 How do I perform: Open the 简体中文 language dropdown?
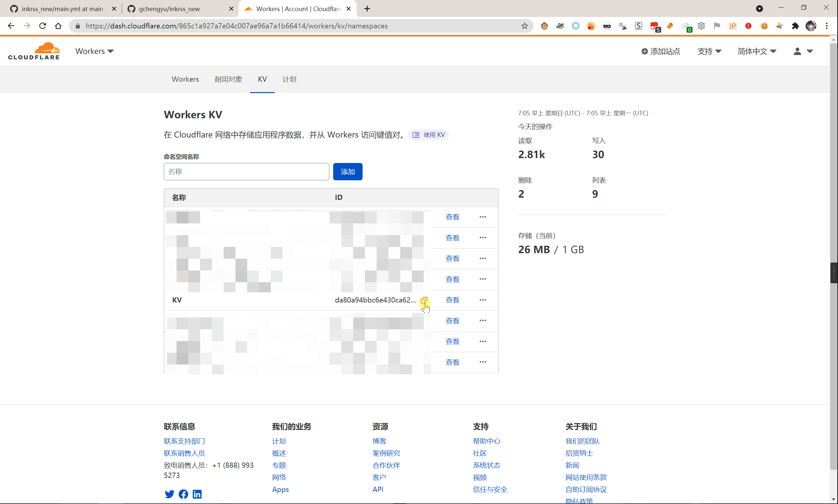(x=757, y=51)
